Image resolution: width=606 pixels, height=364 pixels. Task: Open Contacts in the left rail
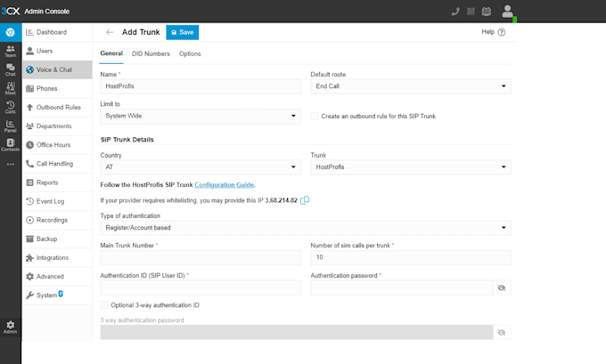(x=11, y=145)
